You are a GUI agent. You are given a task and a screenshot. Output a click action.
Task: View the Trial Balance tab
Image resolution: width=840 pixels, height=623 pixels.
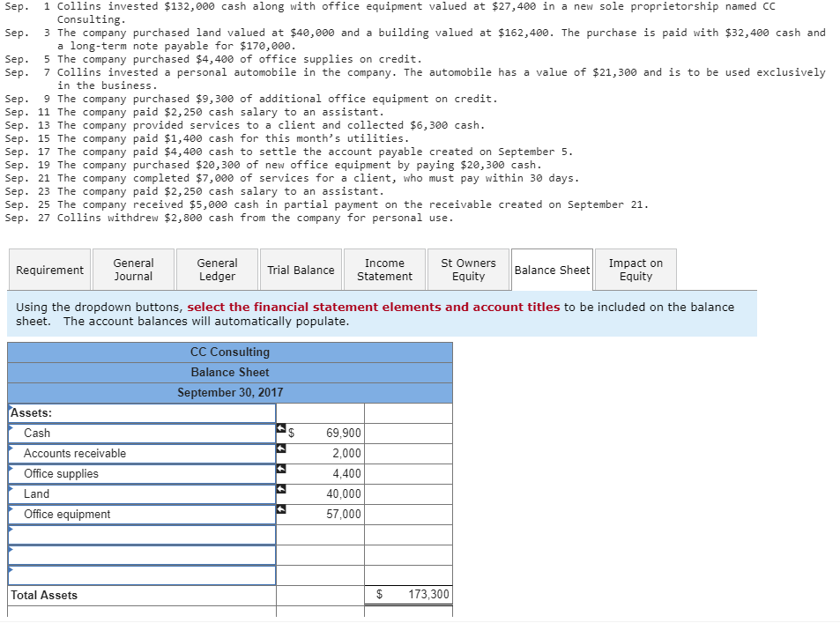(x=301, y=269)
